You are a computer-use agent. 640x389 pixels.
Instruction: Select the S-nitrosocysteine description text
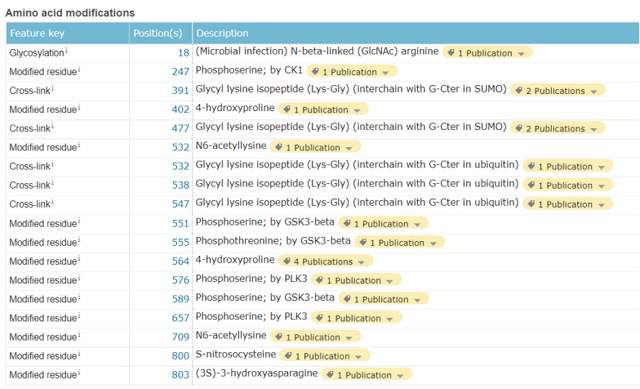[x=236, y=354]
